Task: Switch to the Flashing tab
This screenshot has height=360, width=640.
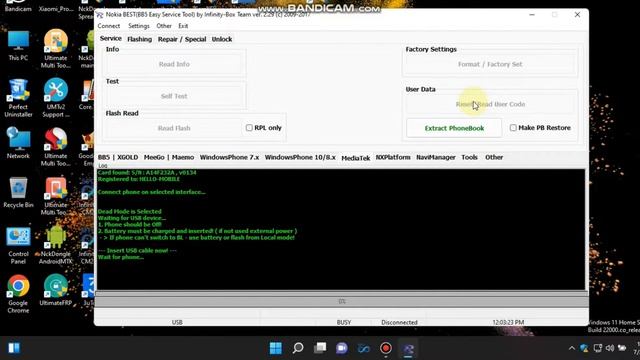Action: pyautogui.click(x=139, y=39)
